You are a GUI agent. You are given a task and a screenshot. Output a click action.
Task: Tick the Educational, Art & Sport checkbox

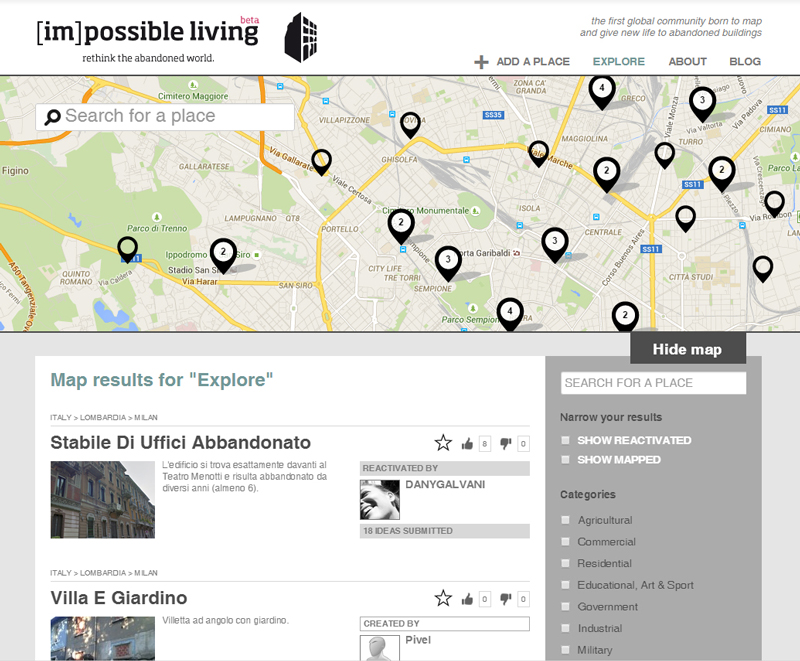click(565, 584)
